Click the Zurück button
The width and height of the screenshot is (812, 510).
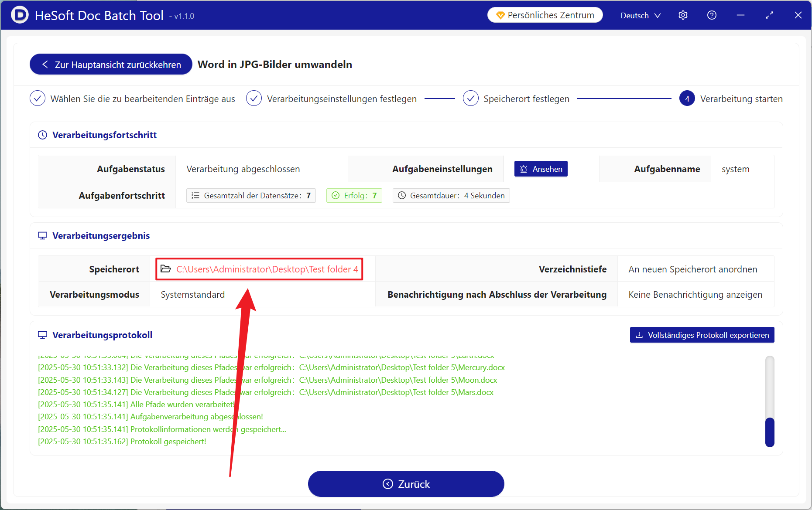(x=406, y=484)
